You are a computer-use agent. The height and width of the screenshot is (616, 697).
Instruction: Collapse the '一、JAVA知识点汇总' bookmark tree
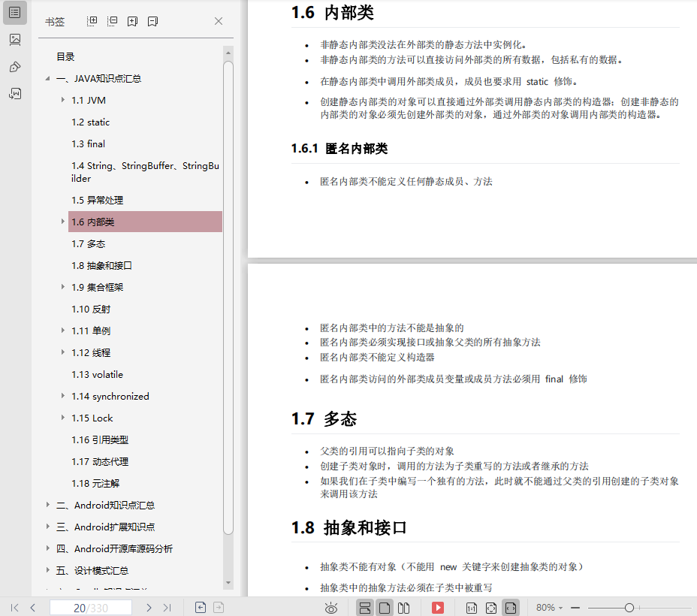[x=48, y=78]
